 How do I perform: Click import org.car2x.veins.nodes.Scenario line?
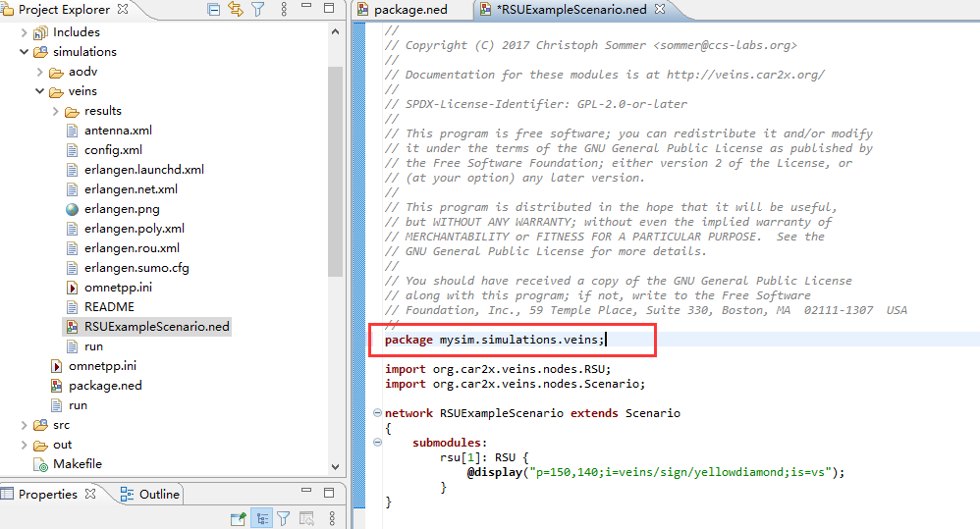(515, 384)
